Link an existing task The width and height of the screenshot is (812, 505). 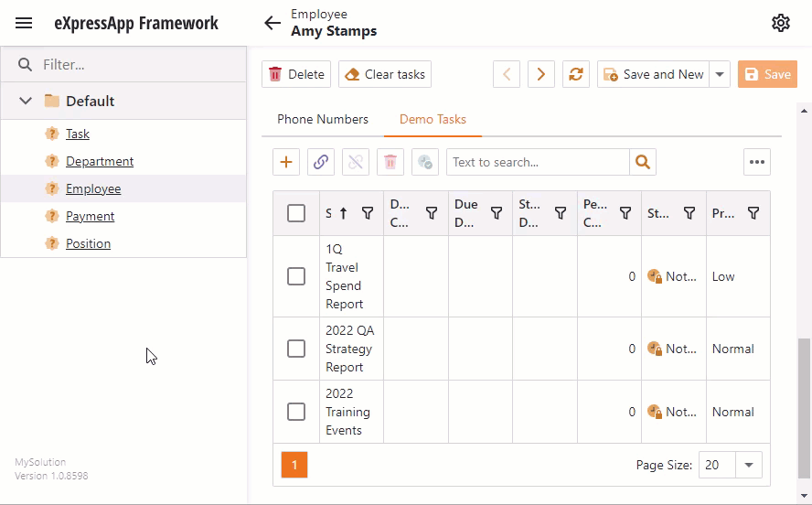(x=321, y=162)
